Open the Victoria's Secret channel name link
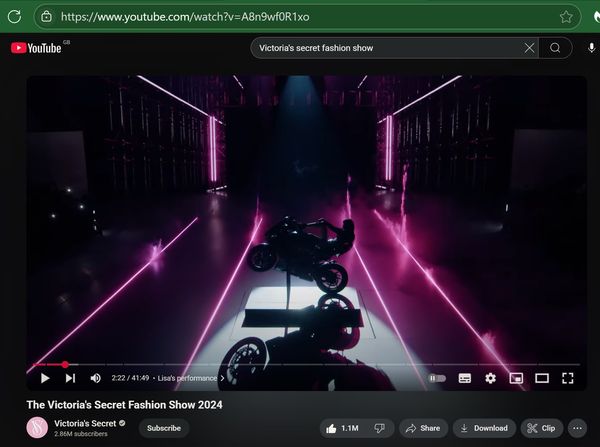The height and width of the screenshot is (447, 600). pyautogui.click(x=85, y=423)
